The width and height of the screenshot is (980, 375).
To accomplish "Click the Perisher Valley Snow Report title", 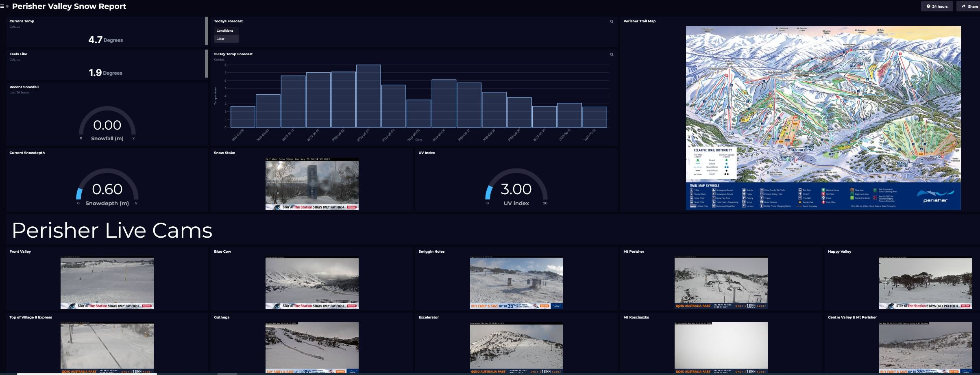I will 69,7.
